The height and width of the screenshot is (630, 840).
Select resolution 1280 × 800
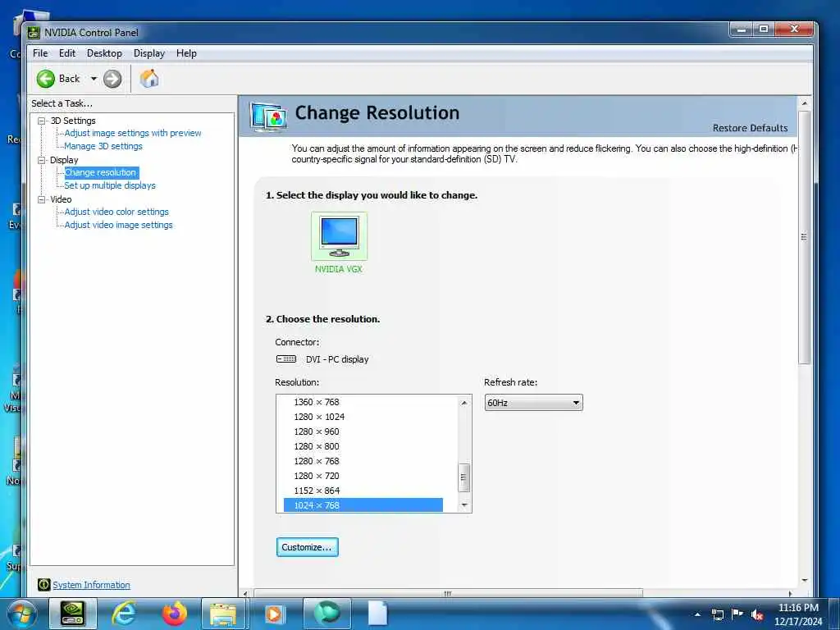363,446
